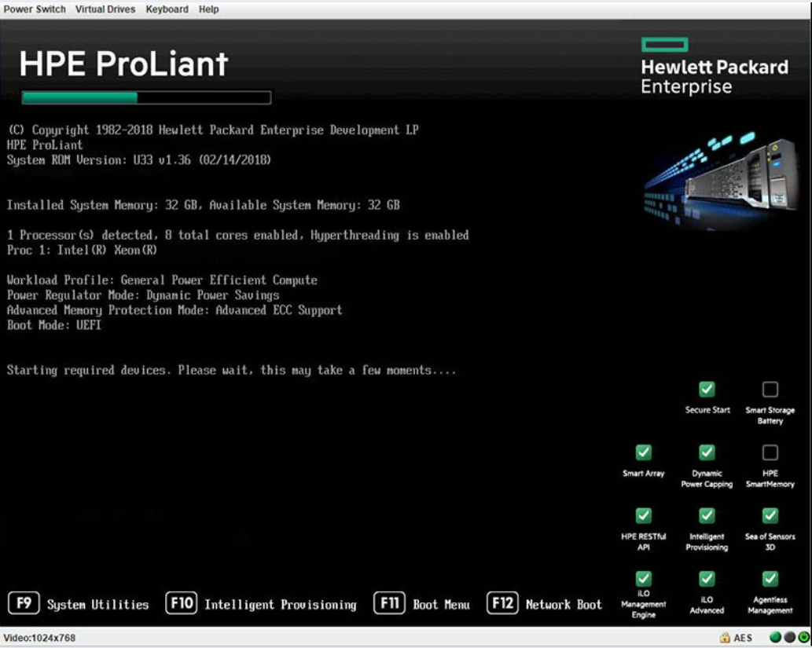
Task: Click the AES encryption lock icon
Action: click(725, 638)
